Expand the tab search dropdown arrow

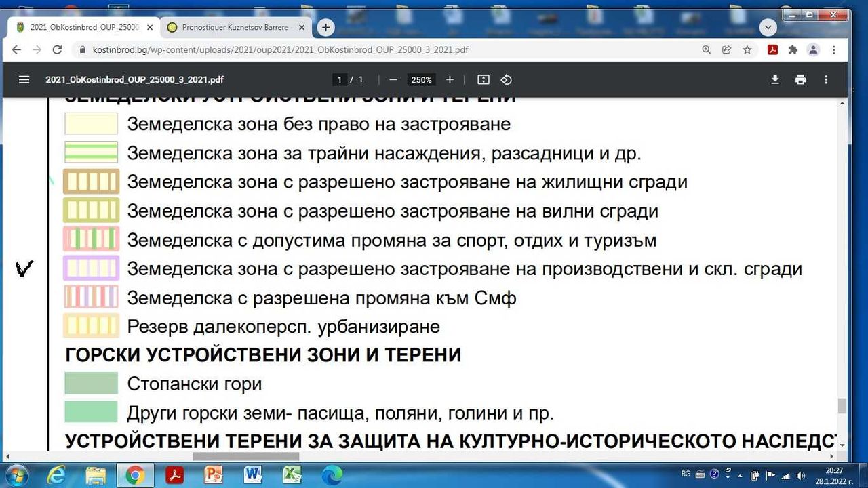point(768,28)
